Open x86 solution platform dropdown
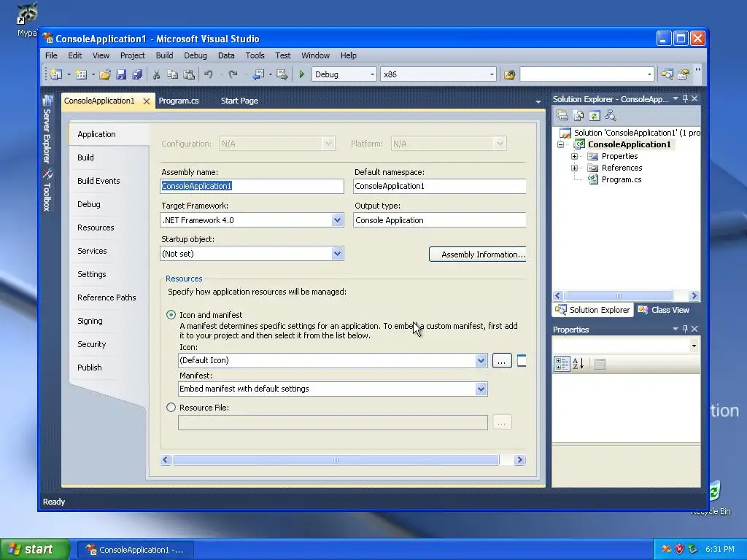The height and width of the screenshot is (560, 747). point(492,74)
